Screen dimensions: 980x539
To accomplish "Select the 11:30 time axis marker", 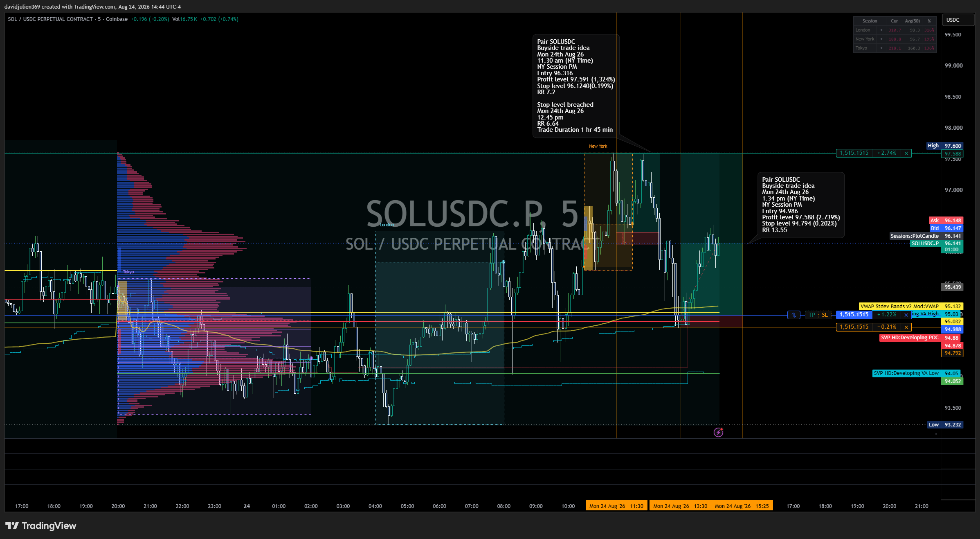I will 616,506.
